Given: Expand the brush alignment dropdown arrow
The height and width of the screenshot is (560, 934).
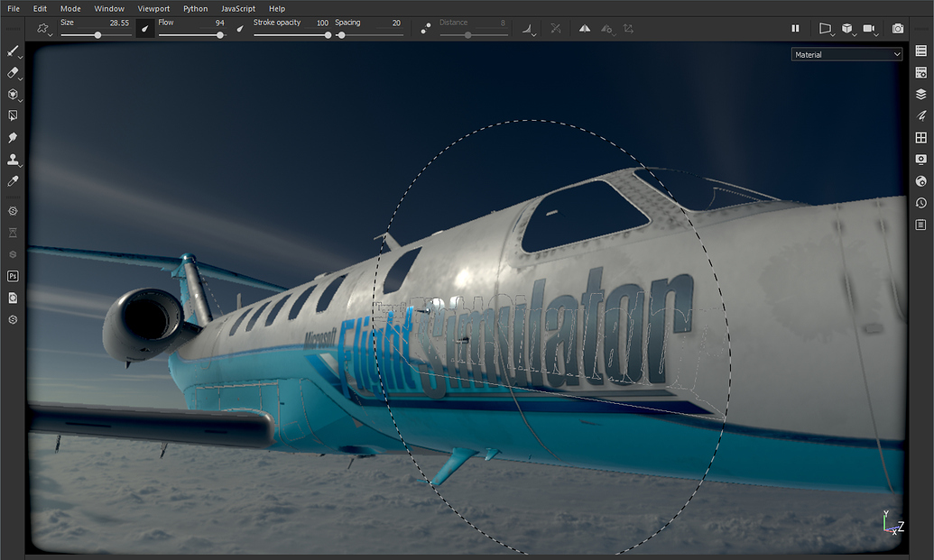Looking at the screenshot, I should point(534,34).
